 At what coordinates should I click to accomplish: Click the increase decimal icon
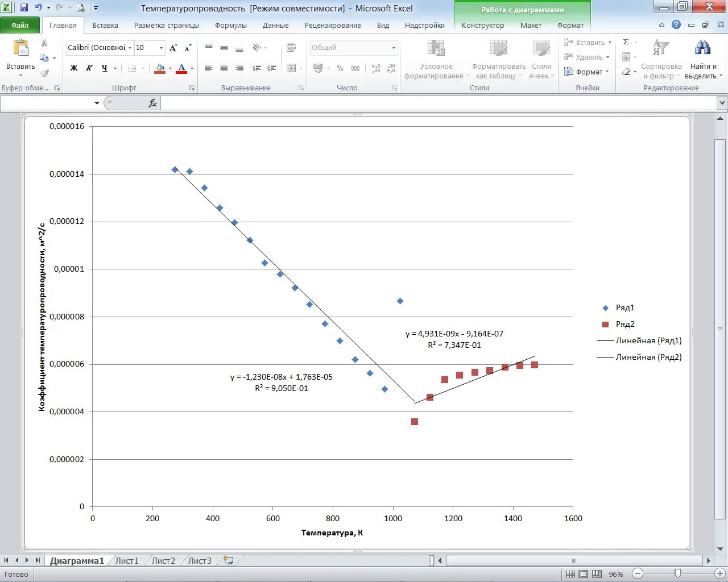[x=375, y=68]
